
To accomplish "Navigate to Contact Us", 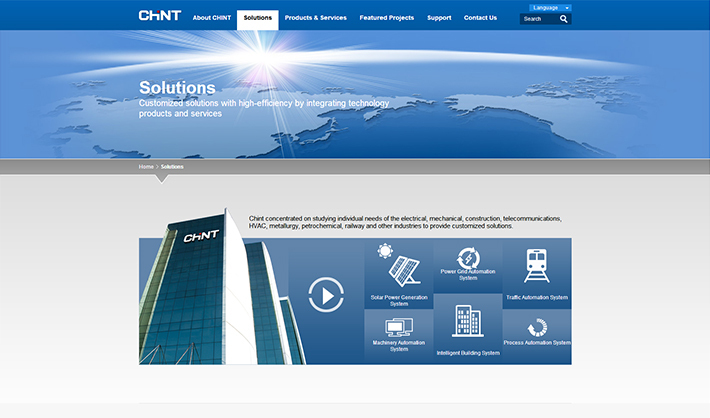I will (x=480, y=18).
